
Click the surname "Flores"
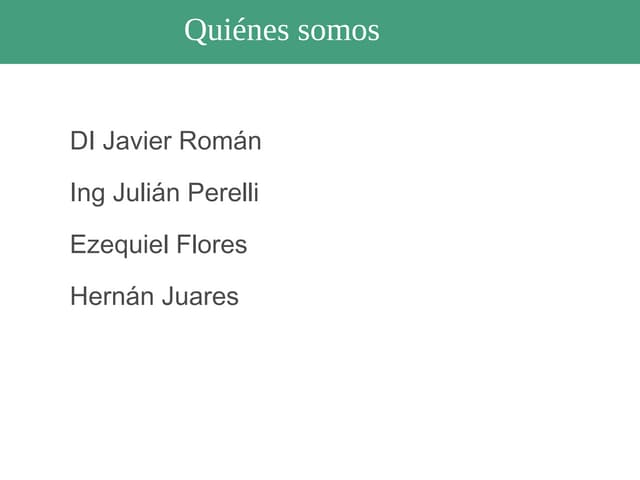(x=211, y=245)
